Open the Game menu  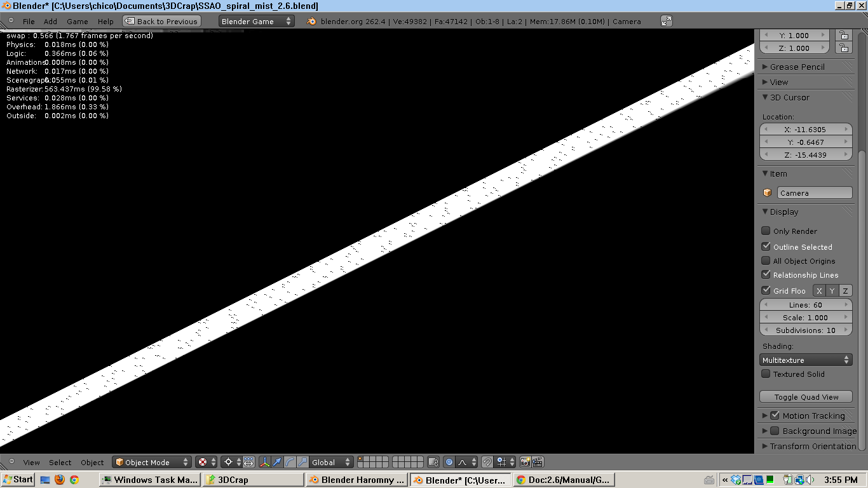click(78, 21)
